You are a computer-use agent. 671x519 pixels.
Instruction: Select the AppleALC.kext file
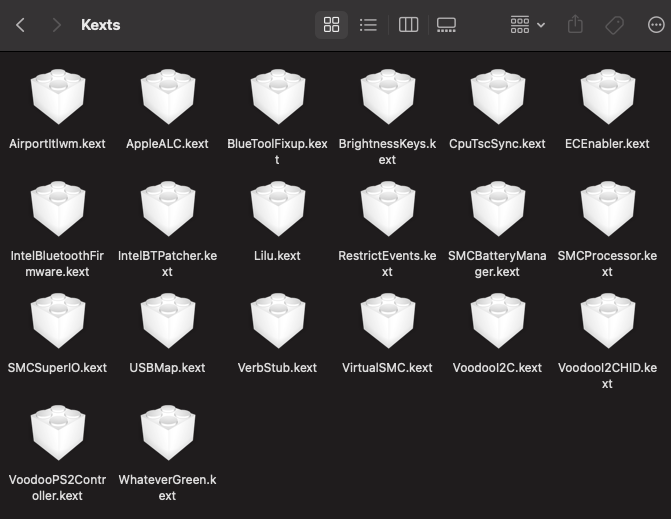(167, 97)
